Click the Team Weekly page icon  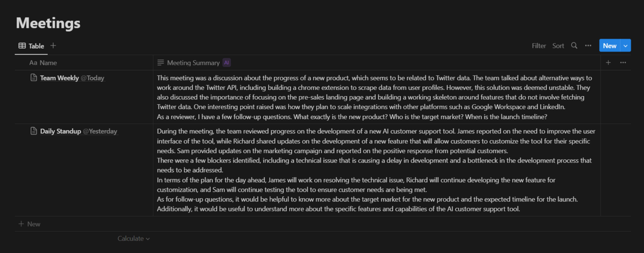point(34,77)
